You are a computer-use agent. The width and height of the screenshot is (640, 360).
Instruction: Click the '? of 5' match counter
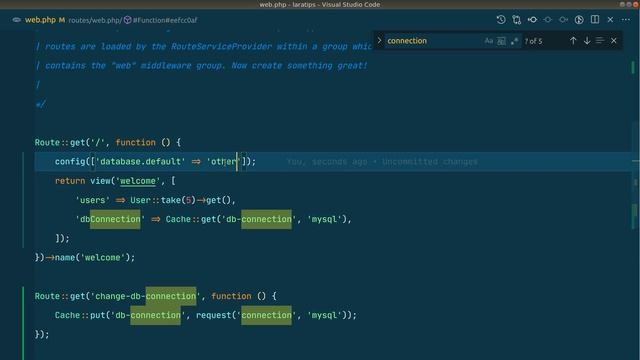pyautogui.click(x=533, y=41)
